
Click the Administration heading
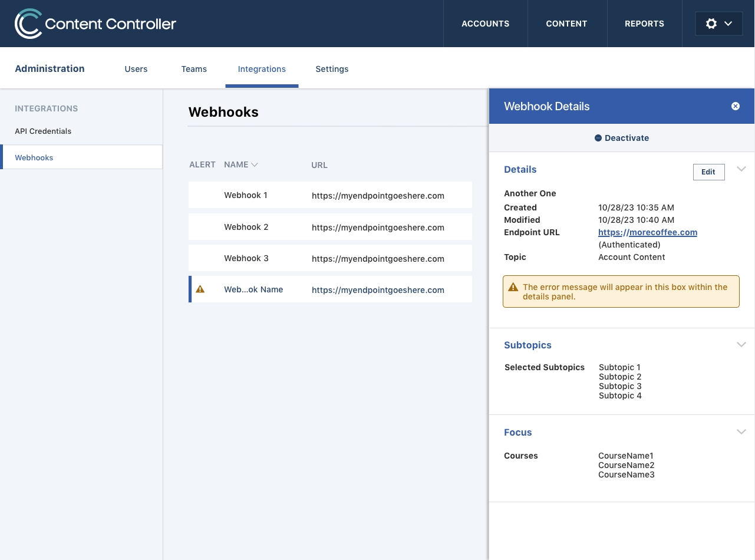point(50,68)
